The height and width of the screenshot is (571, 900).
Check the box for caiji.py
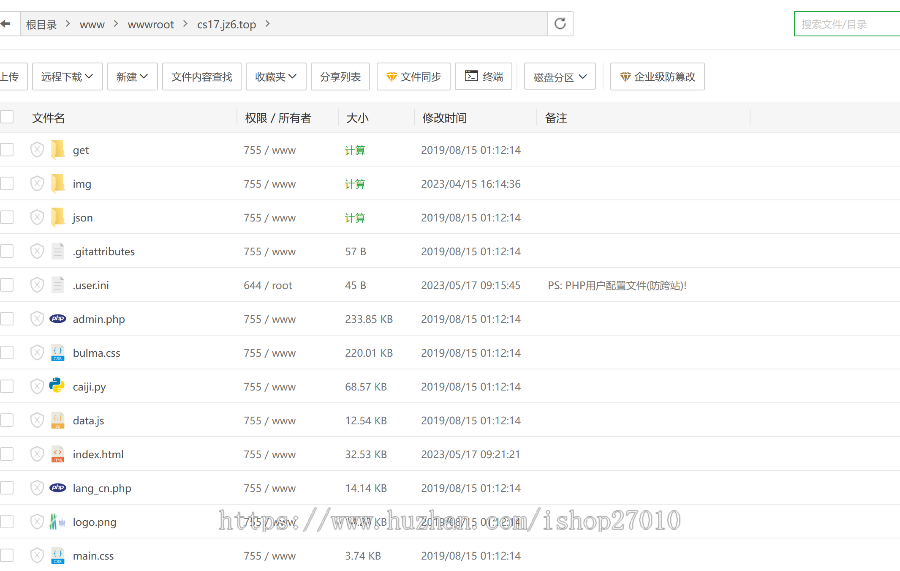tap(7, 387)
